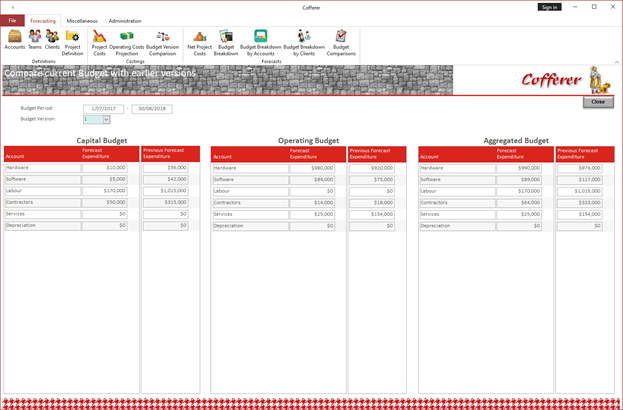Open Net Project Costs icon
The image size is (623, 410).
[199, 43]
